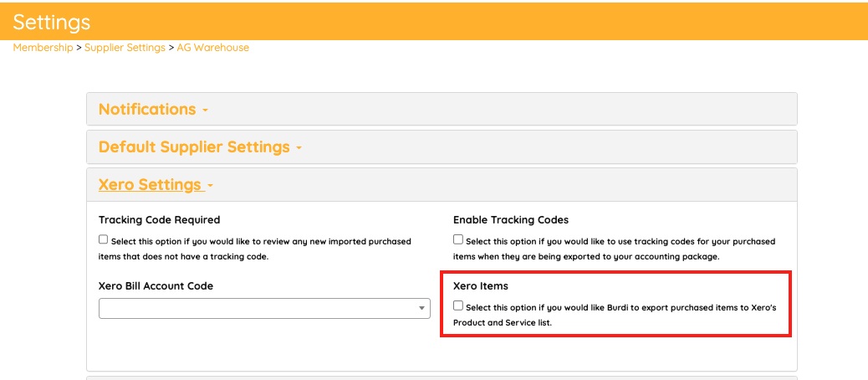
Task: Open Supplier Settings breadcrumb link
Action: [125, 48]
